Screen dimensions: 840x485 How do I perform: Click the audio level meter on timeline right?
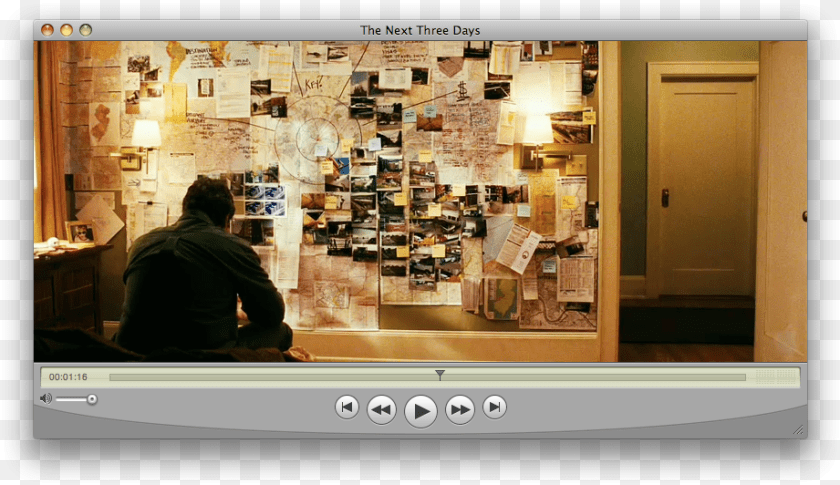point(776,377)
